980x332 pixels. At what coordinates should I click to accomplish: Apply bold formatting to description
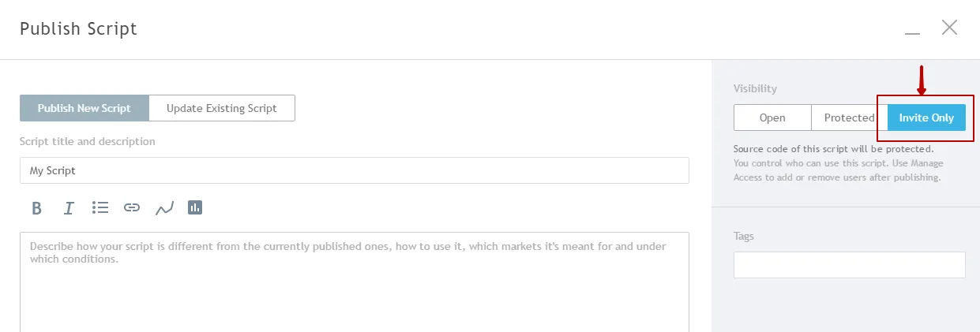[36, 208]
